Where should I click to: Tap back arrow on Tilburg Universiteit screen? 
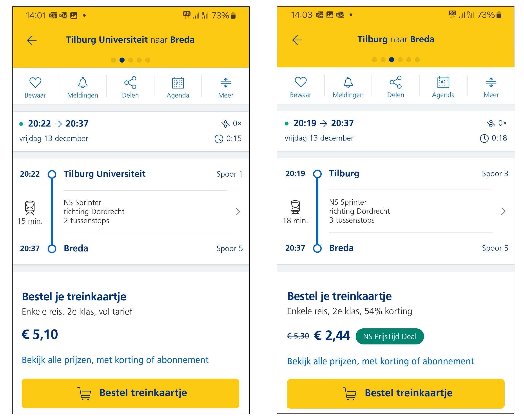(32, 40)
